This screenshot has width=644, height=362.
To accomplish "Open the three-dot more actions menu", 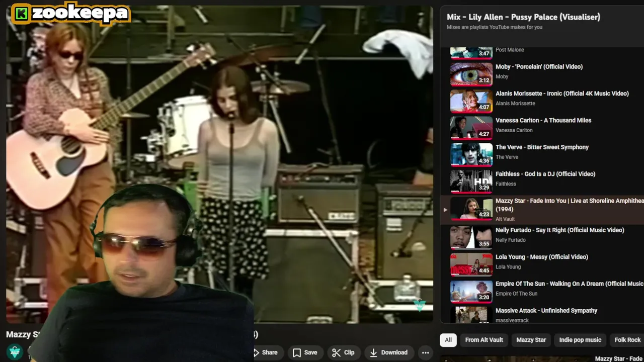I will pyautogui.click(x=425, y=352).
